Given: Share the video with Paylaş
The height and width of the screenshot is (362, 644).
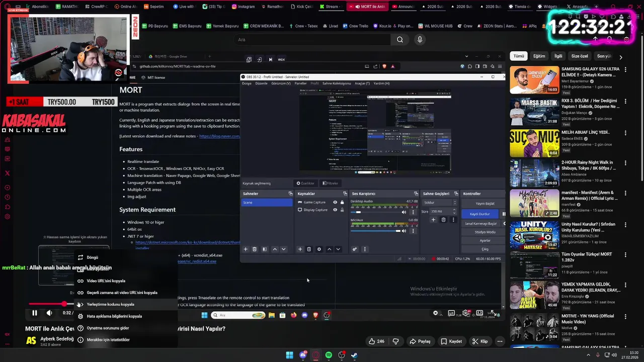Looking at the screenshot, I should tap(420, 341).
